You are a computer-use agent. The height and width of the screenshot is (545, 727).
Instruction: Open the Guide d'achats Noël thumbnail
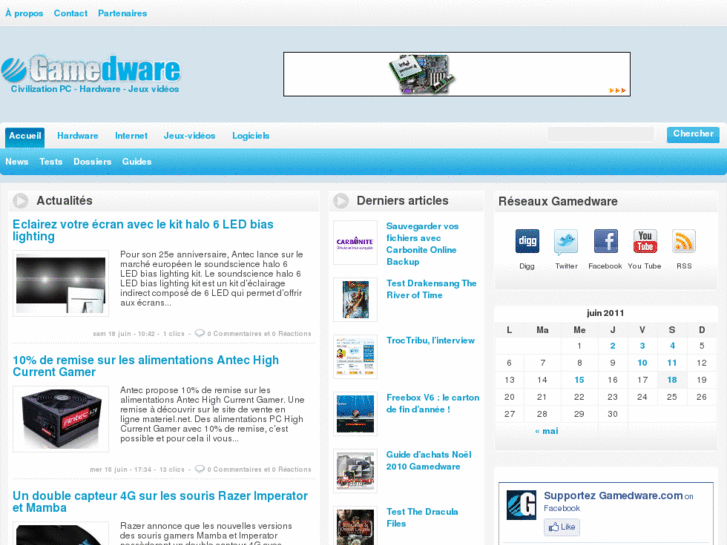(355, 471)
